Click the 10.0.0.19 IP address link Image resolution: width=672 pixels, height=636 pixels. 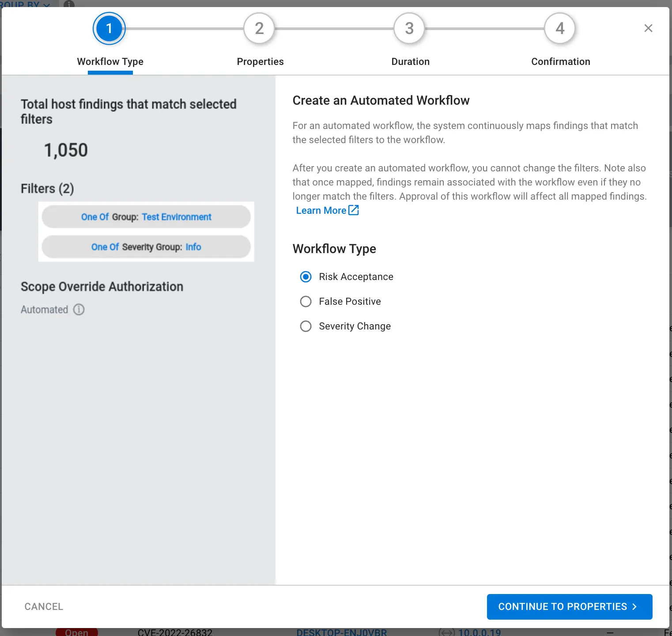[x=479, y=632]
